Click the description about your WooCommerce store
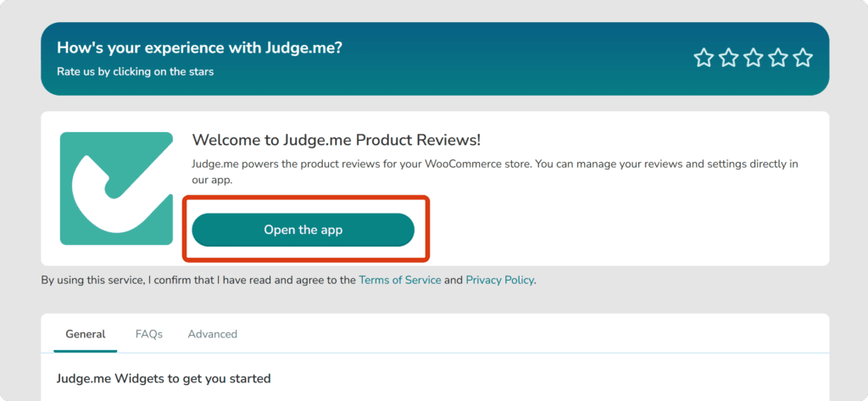 pos(495,172)
